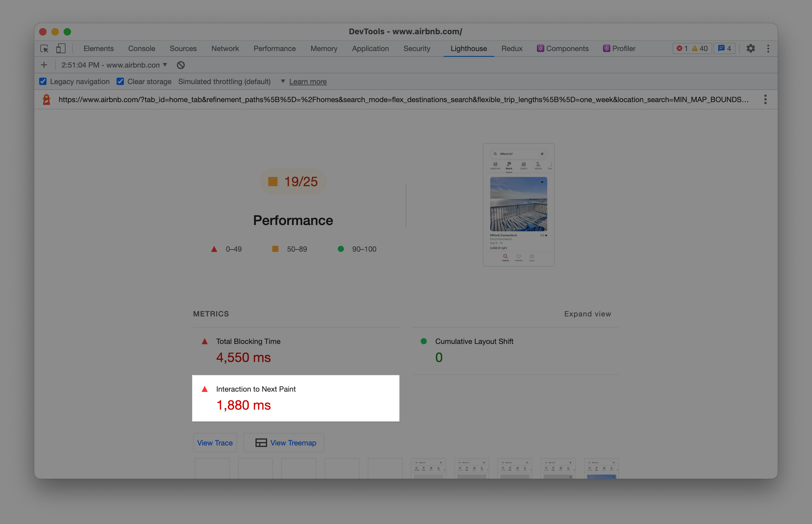Viewport: 812px width, 524px height.
Task: Clear all Lighthouse reports with block icon
Action: pyautogui.click(x=181, y=65)
